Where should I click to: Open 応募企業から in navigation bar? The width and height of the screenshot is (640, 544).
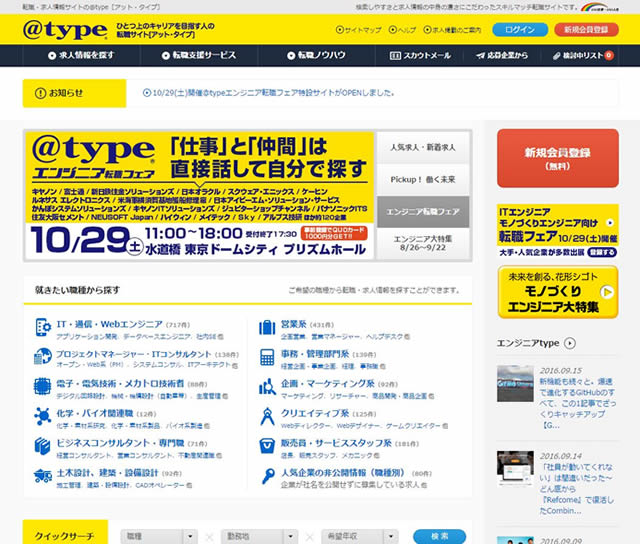click(502, 56)
